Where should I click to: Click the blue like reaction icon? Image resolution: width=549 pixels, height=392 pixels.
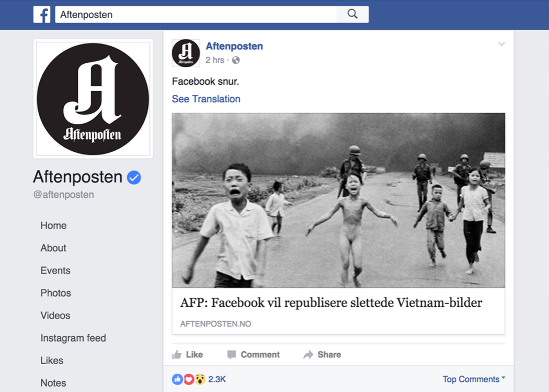pos(177,379)
